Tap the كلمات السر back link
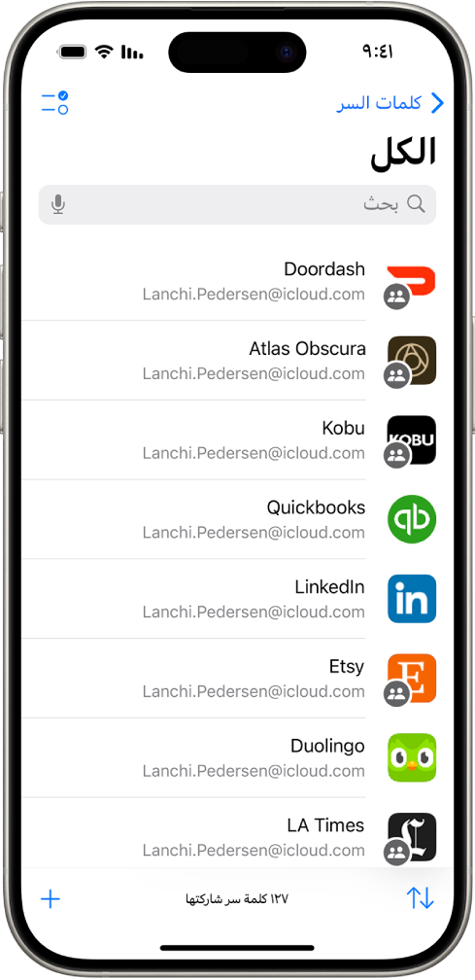This screenshot has height=980, width=475. (x=380, y=103)
